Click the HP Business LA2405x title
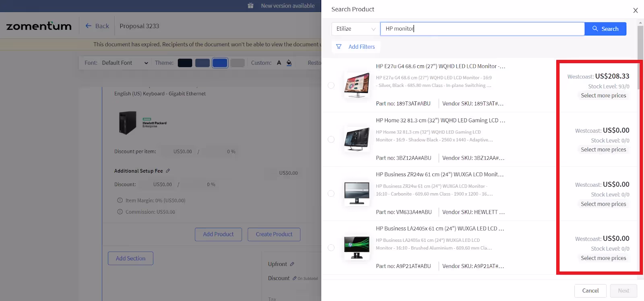This screenshot has width=644, height=301. 440,229
